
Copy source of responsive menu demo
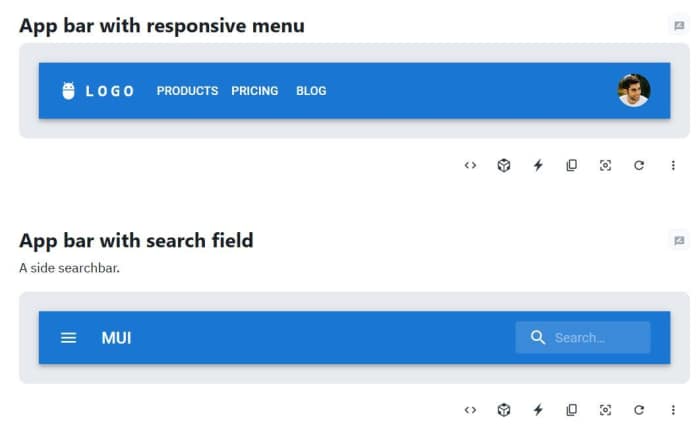(571, 165)
